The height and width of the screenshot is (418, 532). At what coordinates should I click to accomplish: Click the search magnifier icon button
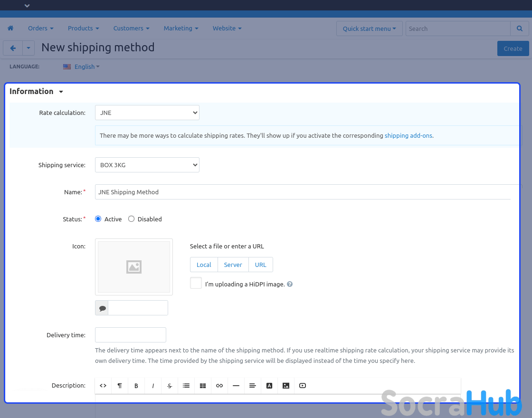pyautogui.click(x=519, y=28)
